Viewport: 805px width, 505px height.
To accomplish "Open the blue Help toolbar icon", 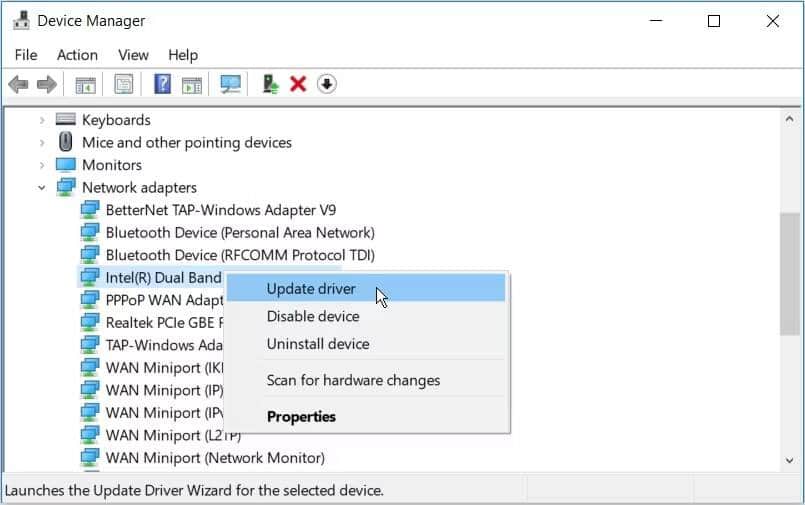I will (162, 85).
